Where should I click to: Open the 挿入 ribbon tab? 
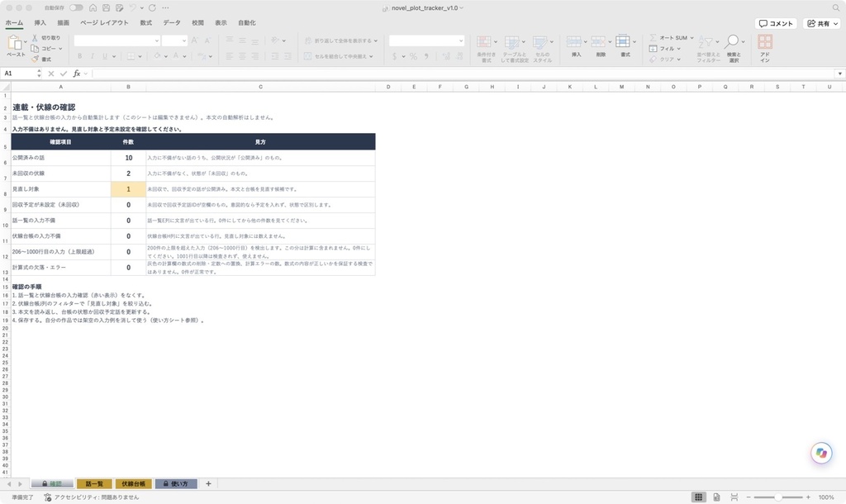click(x=40, y=22)
